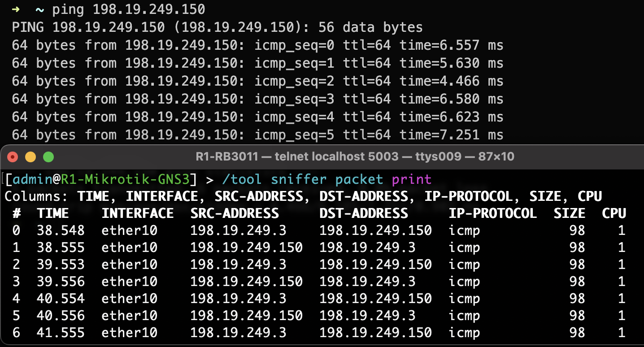644x347 pixels.
Task: Click the SIZE column header
Action: click(x=569, y=213)
